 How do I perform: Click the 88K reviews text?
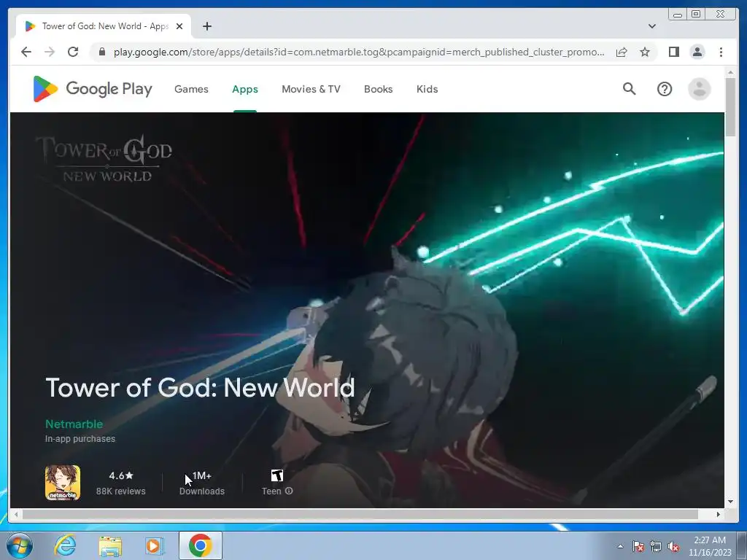point(120,491)
